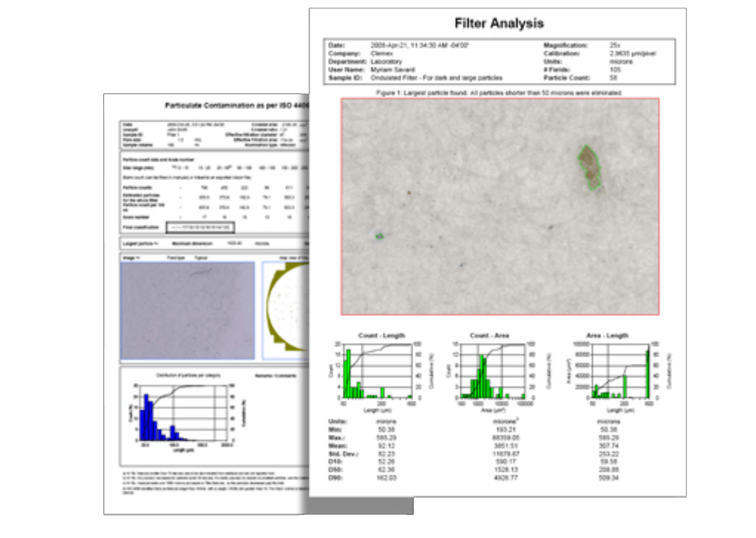
Task: Click the small green-outlined particle in the image
Action: point(379,236)
